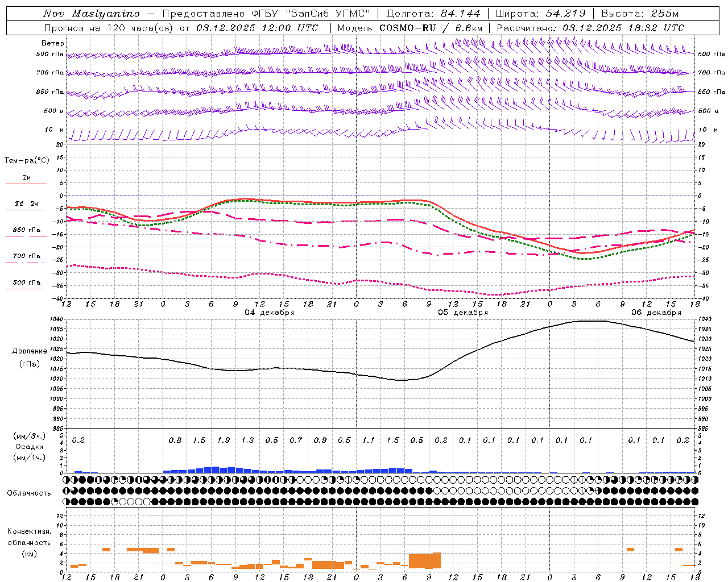Select the 10 м wind level label on the left
This screenshot has height=582, width=728.
[x=55, y=130]
